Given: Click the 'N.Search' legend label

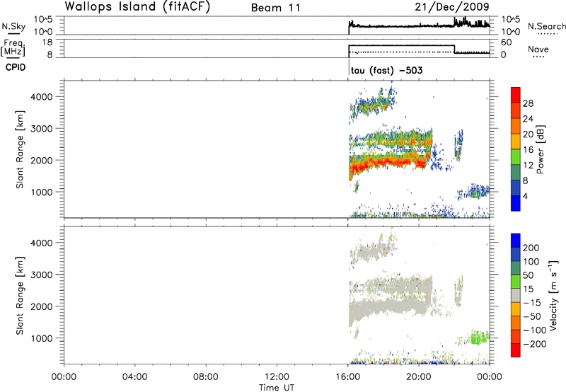Looking at the screenshot, I should [547, 26].
